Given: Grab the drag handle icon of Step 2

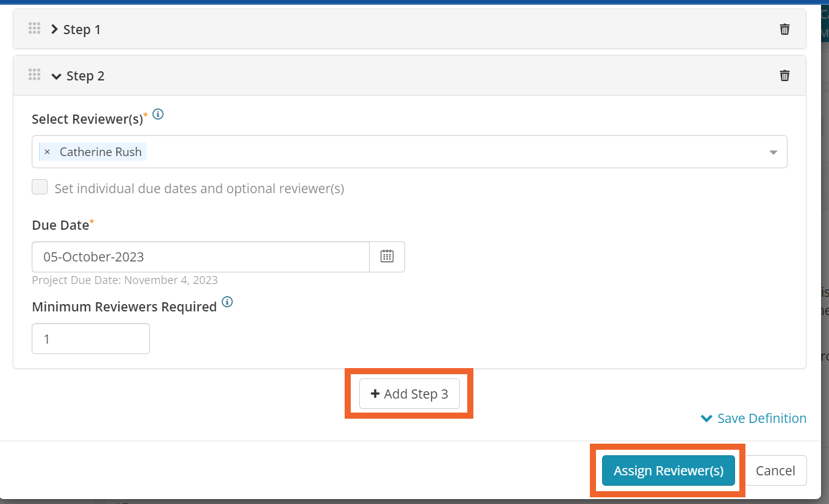Looking at the screenshot, I should coord(34,75).
